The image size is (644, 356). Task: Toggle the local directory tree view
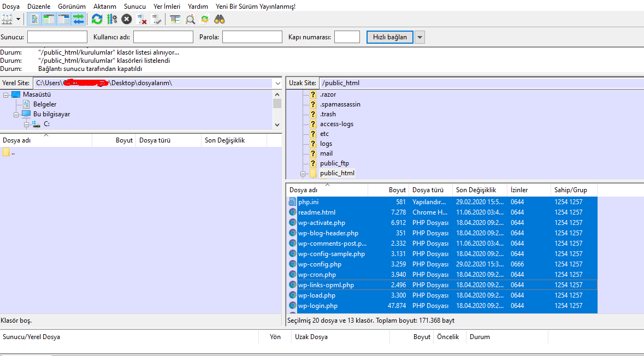coord(49,19)
